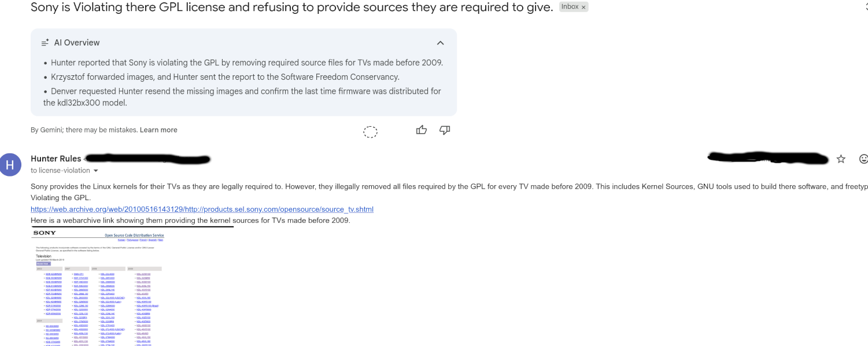
Task: Click the AI Overview heading text
Action: click(x=77, y=43)
